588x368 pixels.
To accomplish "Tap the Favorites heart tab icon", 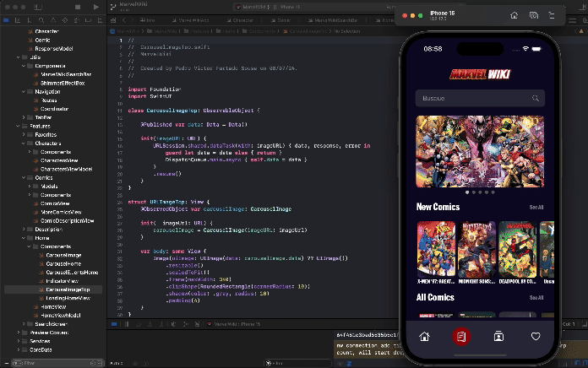I will [x=536, y=337].
